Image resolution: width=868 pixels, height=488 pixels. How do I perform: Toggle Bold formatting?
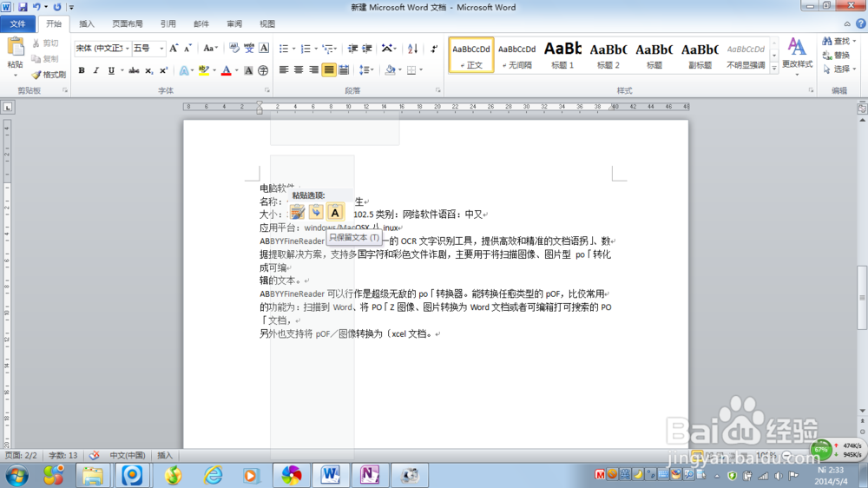(x=82, y=70)
